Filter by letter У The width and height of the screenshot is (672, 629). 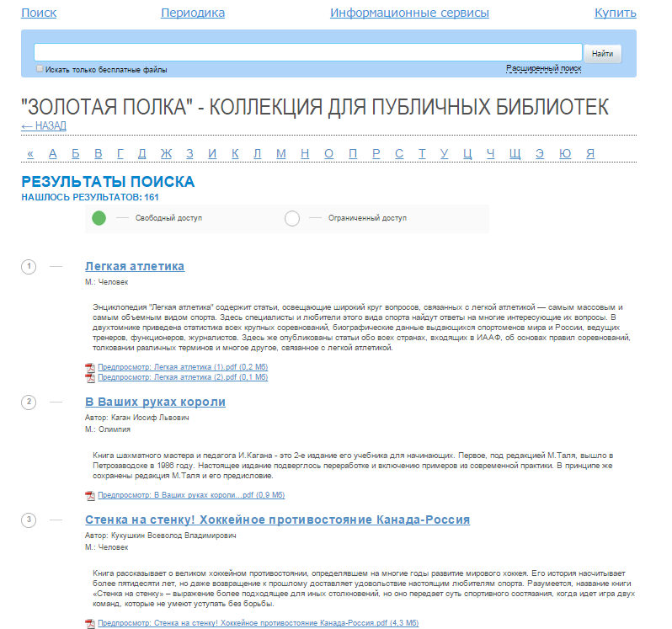(x=445, y=153)
